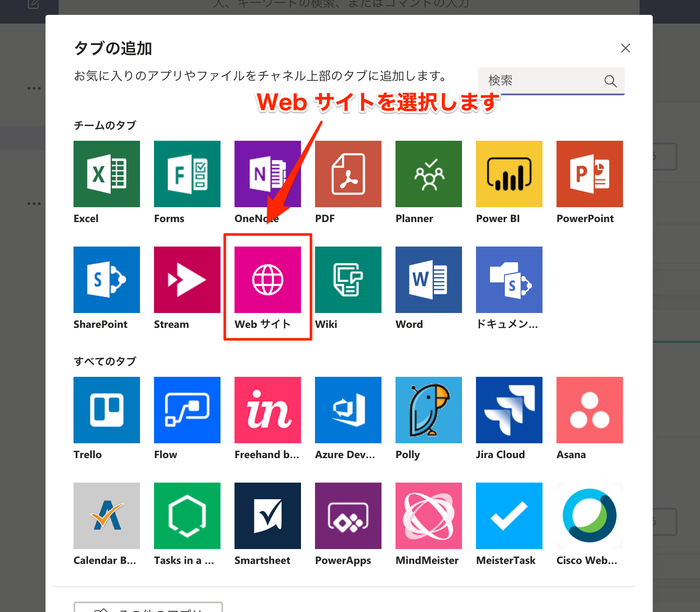Open the Cisco Webex app tile

tap(590, 516)
